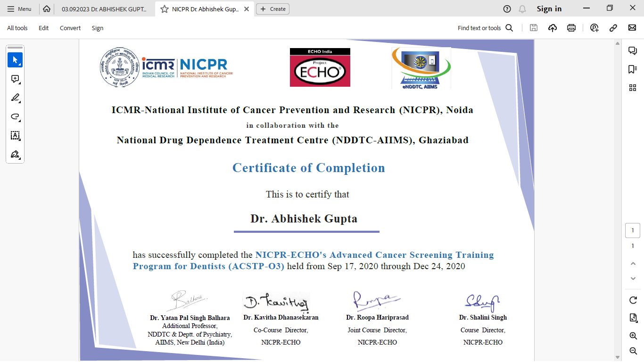This screenshot has width=644, height=362.
Task: Choose the Highlight pen tool
Action: click(15, 98)
